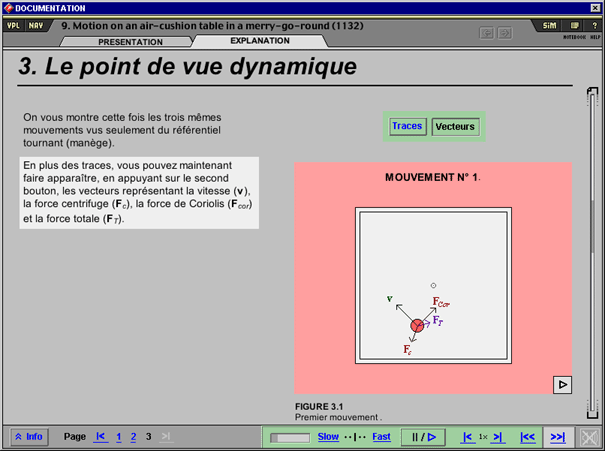Click the VPL button in top bar
This screenshot has height=451, width=605.
point(14,26)
